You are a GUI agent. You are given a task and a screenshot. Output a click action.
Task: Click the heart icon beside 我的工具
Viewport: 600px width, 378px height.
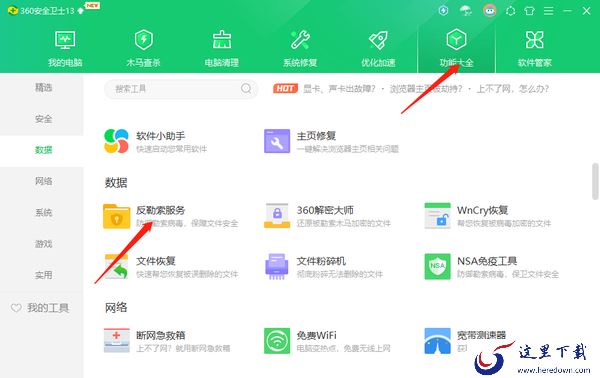tap(16, 308)
